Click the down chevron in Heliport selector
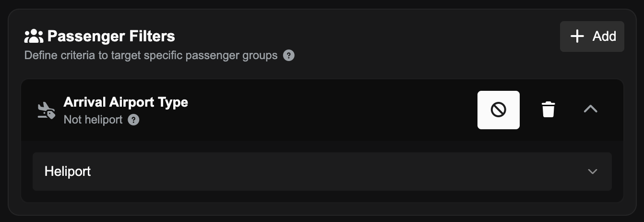The width and height of the screenshot is (644, 222). [593, 172]
